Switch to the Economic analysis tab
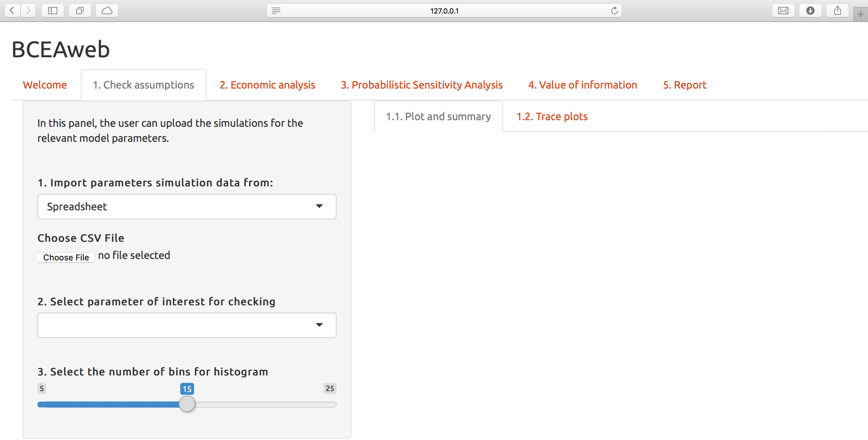The image size is (868, 440). (267, 85)
